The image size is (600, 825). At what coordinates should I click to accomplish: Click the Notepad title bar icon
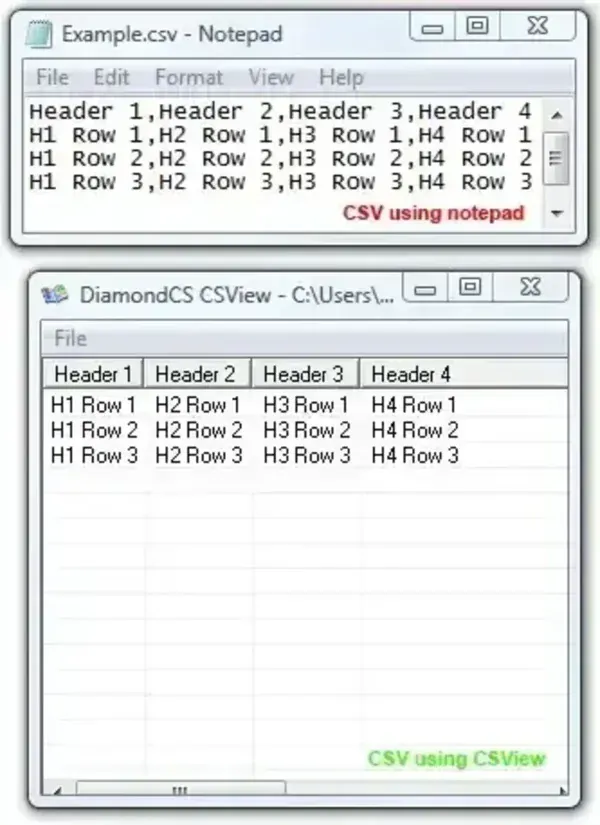click(x=39, y=34)
